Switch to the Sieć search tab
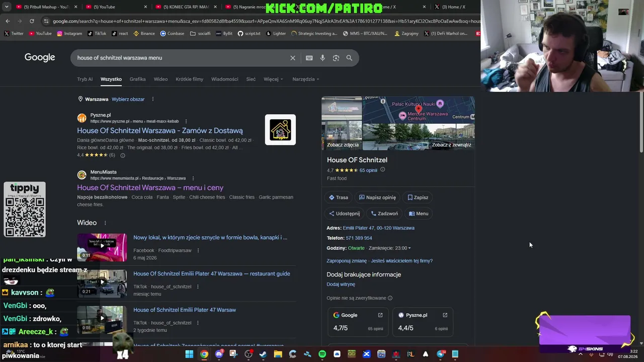This screenshot has width=644, height=362. click(251, 79)
